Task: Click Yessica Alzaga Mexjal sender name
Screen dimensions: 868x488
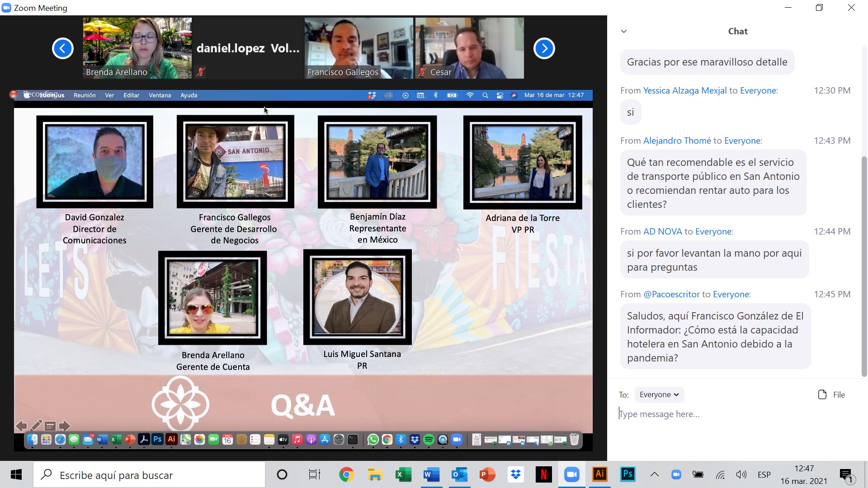Action: [x=684, y=90]
